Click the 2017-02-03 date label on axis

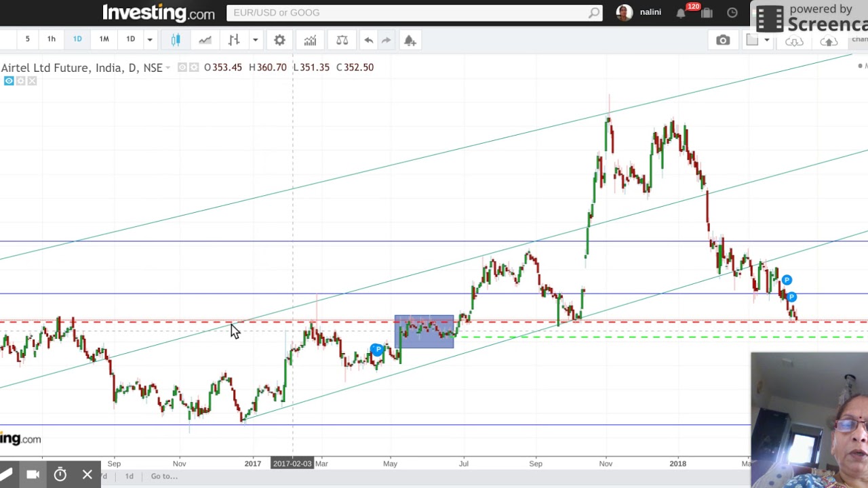[x=292, y=464]
